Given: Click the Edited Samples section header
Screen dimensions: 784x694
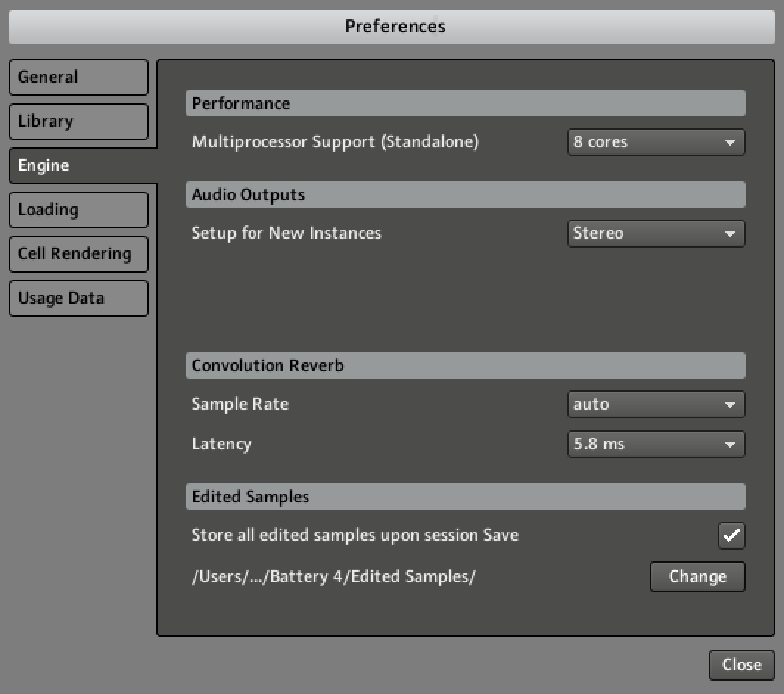Looking at the screenshot, I should 465,497.
